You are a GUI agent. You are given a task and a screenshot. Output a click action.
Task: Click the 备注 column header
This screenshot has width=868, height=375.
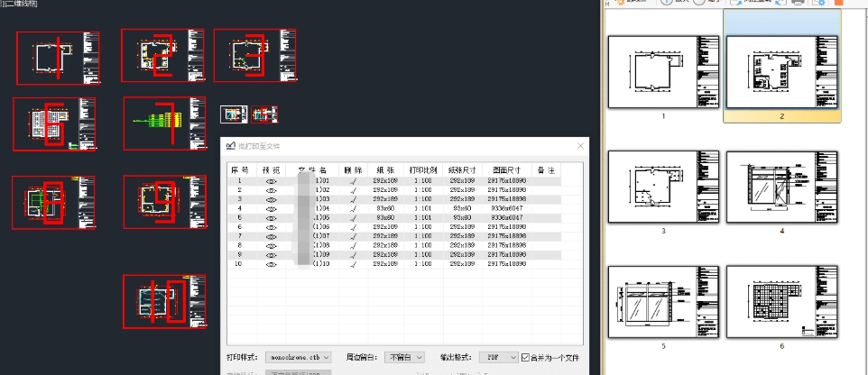pos(547,169)
